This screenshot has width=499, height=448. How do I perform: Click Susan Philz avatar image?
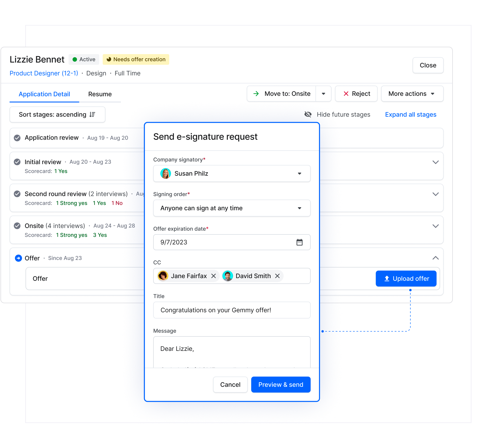coord(166,173)
